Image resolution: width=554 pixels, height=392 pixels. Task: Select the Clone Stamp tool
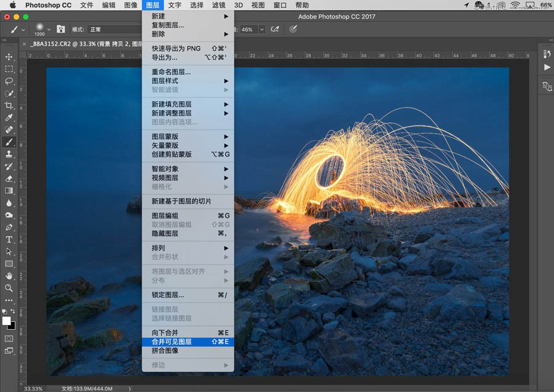click(9, 155)
